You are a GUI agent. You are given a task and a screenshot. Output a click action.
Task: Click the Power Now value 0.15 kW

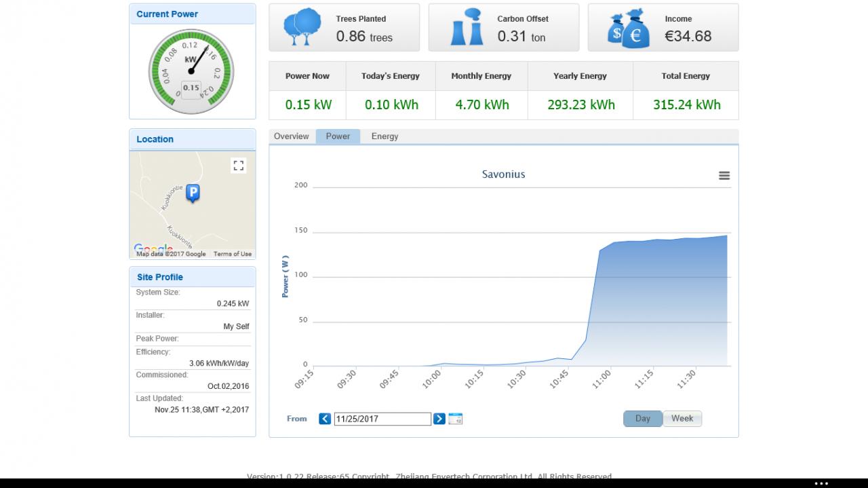click(308, 105)
